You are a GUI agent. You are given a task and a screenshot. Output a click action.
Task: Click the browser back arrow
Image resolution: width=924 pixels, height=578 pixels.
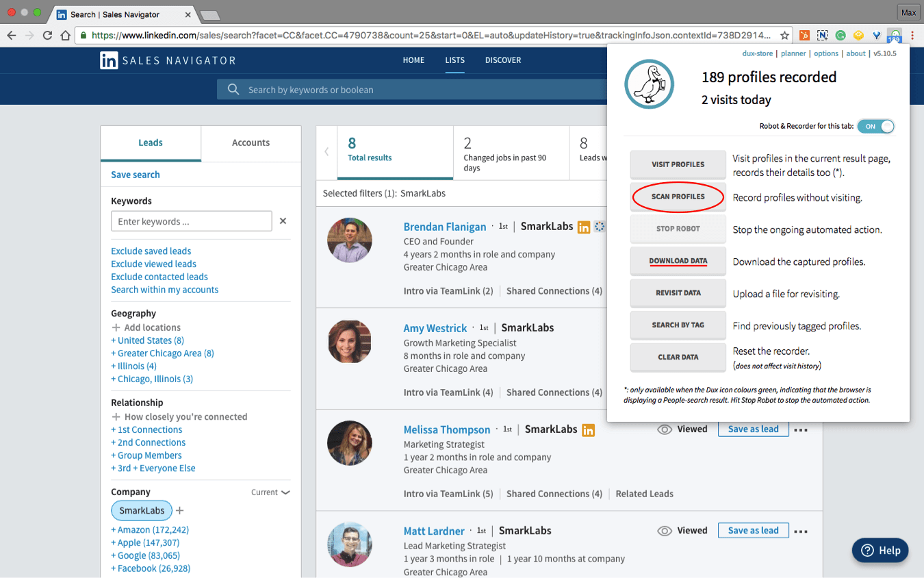coord(12,35)
